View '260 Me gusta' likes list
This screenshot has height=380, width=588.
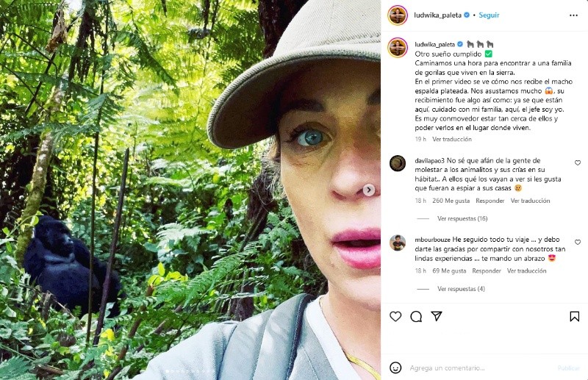coord(451,201)
